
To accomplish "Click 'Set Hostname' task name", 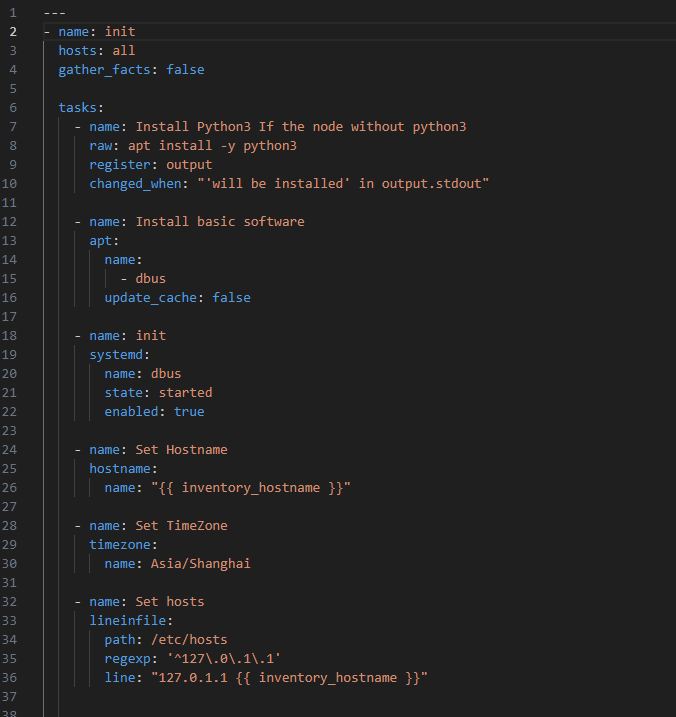I will pyautogui.click(x=182, y=450).
